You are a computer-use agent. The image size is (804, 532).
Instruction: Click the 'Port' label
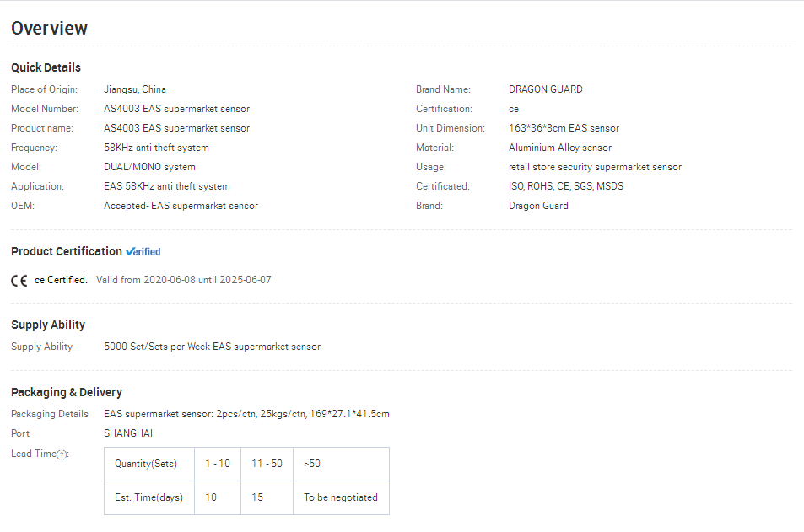click(x=20, y=433)
